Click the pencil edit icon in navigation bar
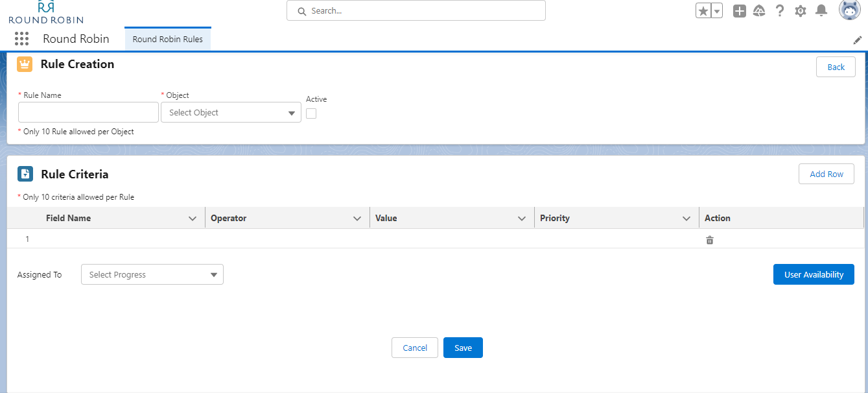This screenshot has width=868, height=393. [x=857, y=40]
